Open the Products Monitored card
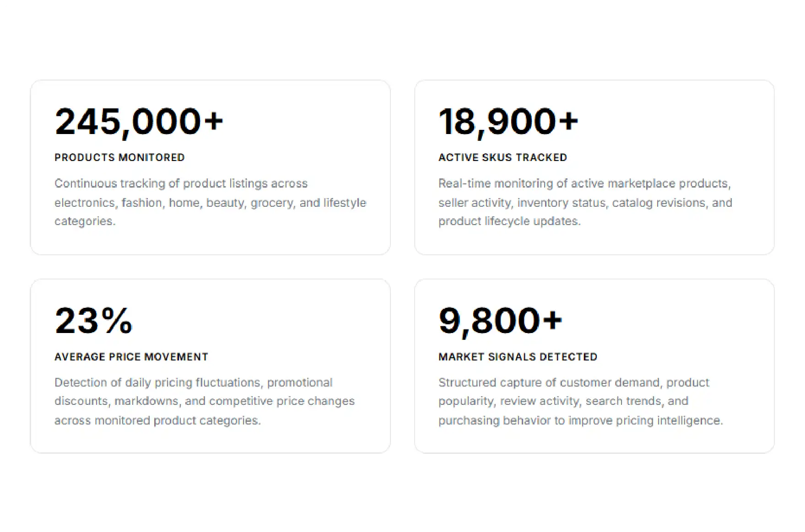Screen dimensions: 805x532 point(210,167)
